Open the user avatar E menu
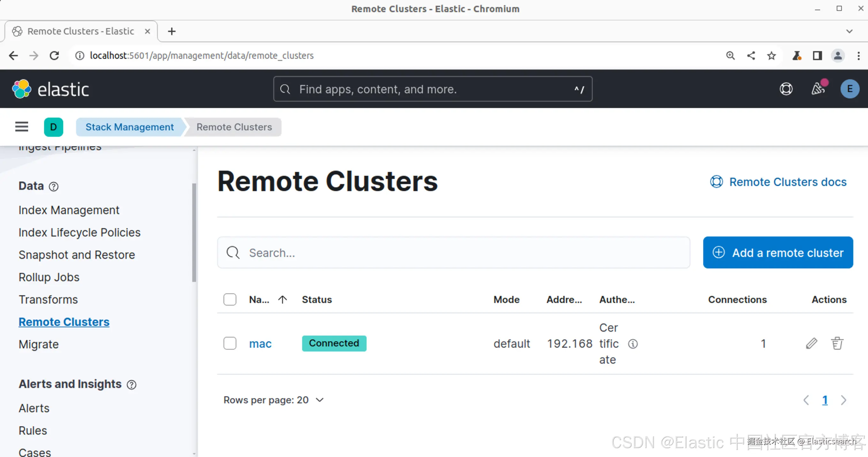The height and width of the screenshot is (457, 868). tap(849, 89)
